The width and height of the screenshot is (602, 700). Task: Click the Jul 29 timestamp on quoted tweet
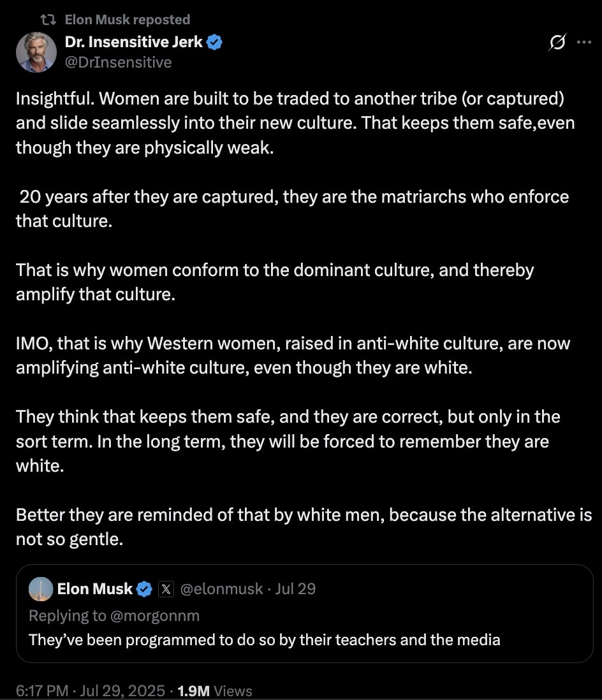[x=295, y=588]
